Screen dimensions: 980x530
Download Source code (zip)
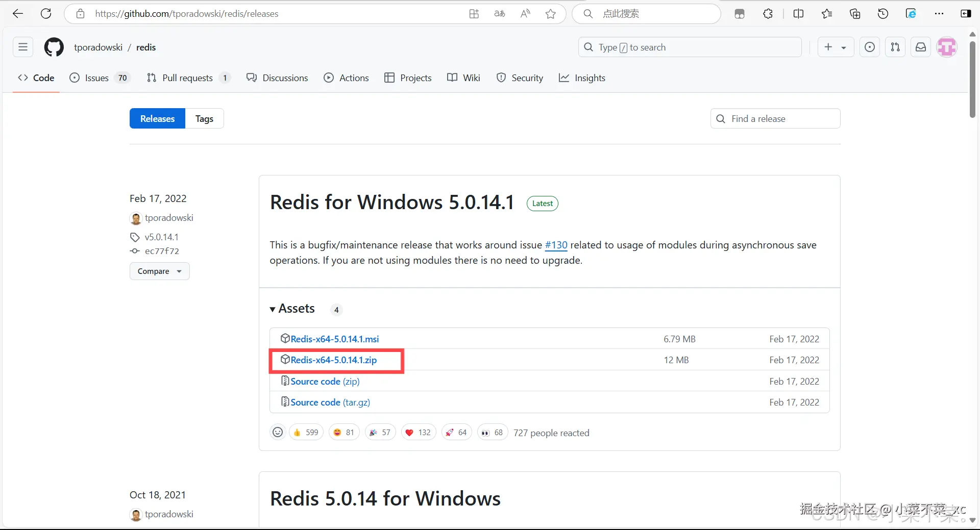(325, 381)
